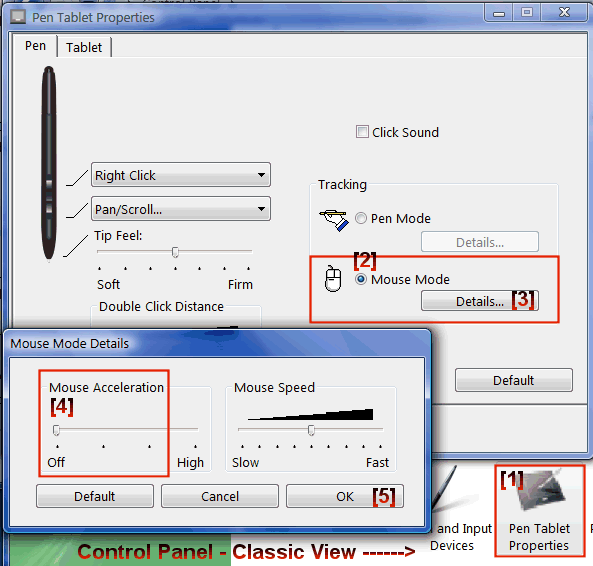Cancel the Mouse Mode Details dialog
593x566 pixels.
[x=220, y=496]
